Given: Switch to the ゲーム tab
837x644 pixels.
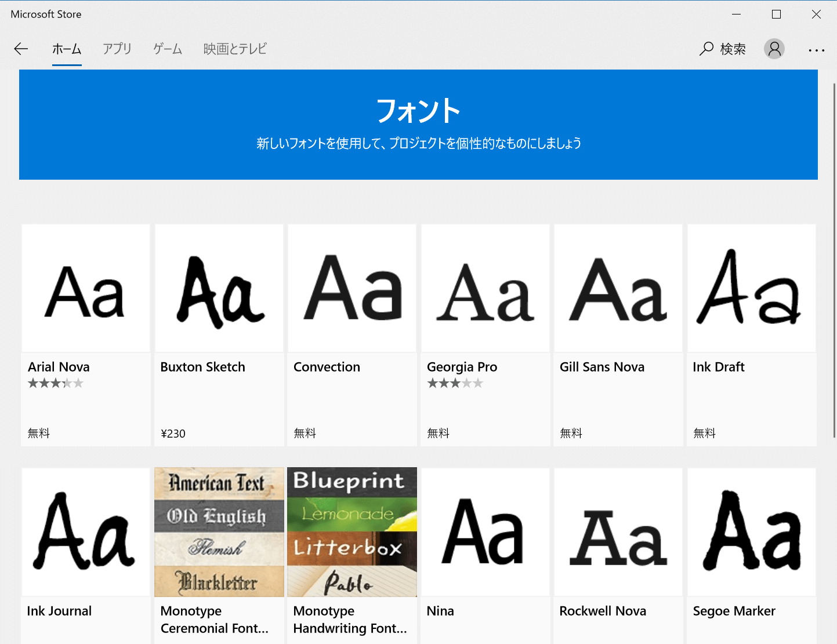Looking at the screenshot, I should 168,49.
